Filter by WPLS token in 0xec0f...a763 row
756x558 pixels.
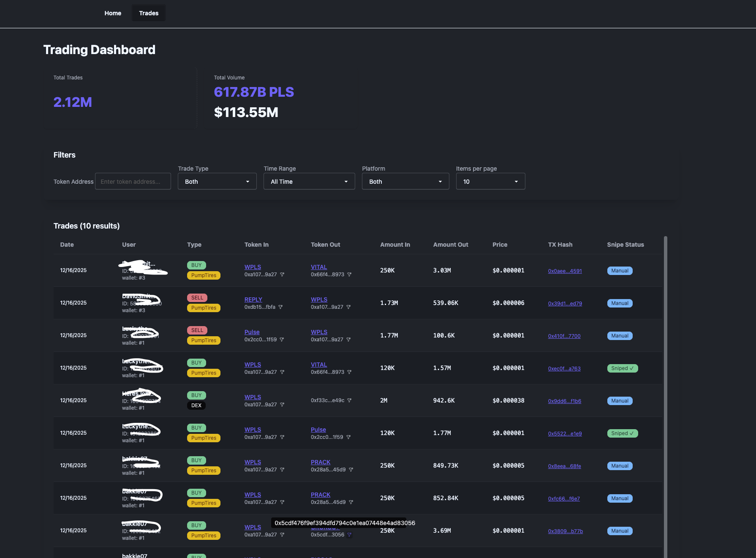[x=282, y=372]
